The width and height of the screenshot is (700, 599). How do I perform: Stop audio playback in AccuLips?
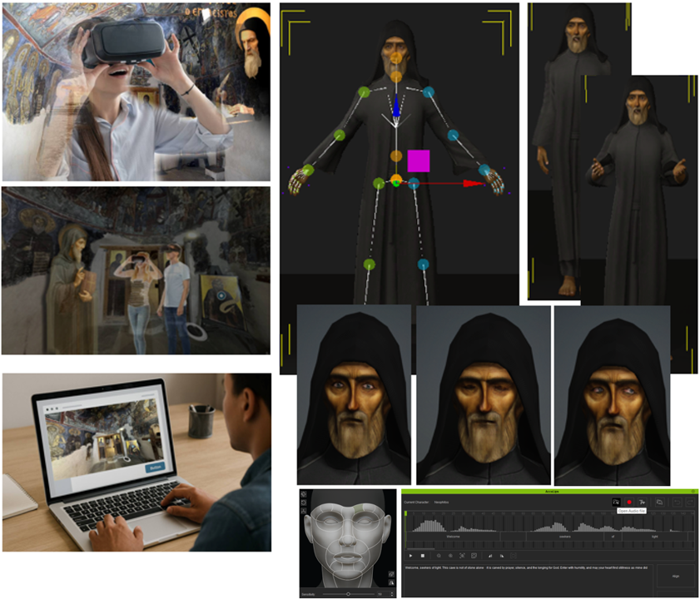(x=423, y=555)
